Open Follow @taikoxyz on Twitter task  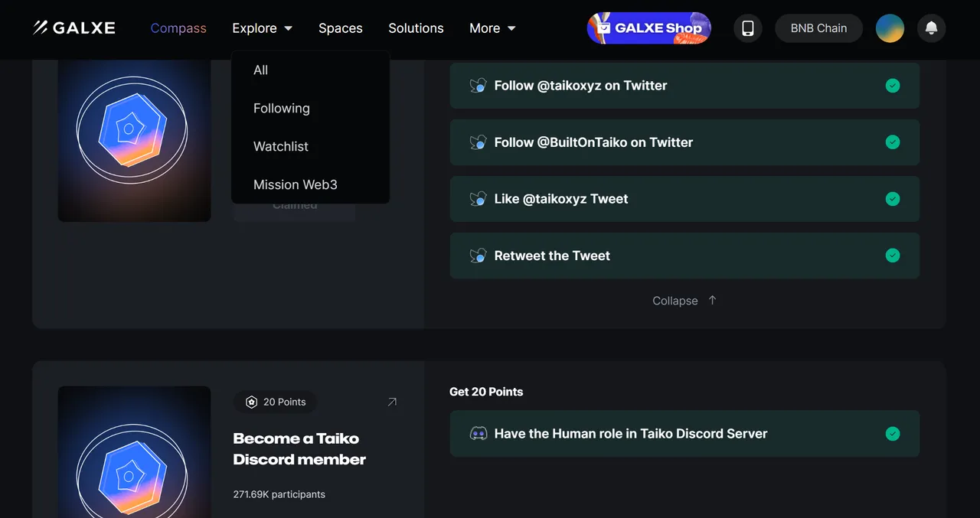coord(684,86)
